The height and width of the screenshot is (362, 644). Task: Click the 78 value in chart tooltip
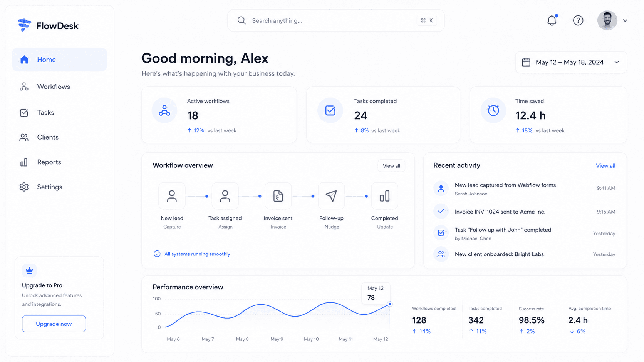pos(371,298)
